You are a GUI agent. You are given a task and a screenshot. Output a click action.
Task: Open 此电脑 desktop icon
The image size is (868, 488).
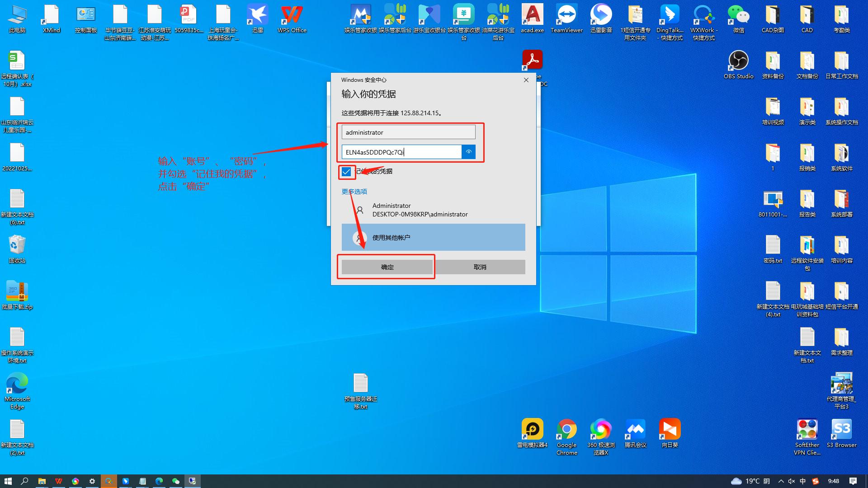tap(17, 19)
